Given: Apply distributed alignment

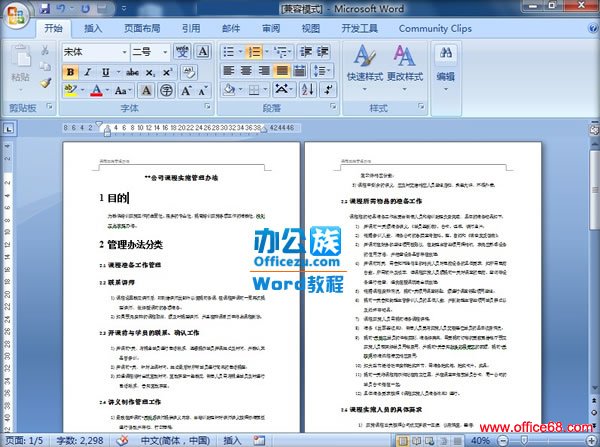Looking at the screenshot, I should pyautogui.click(x=300, y=71).
